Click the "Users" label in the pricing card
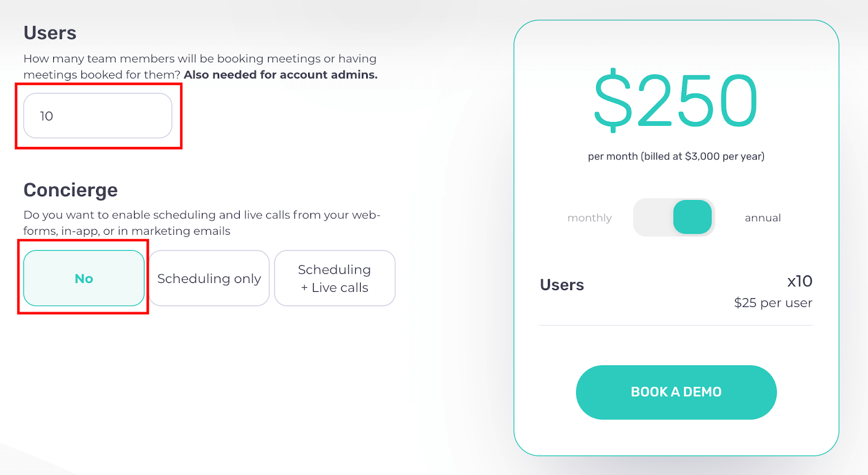Image resolution: width=868 pixels, height=475 pixels. coord(561,285)
